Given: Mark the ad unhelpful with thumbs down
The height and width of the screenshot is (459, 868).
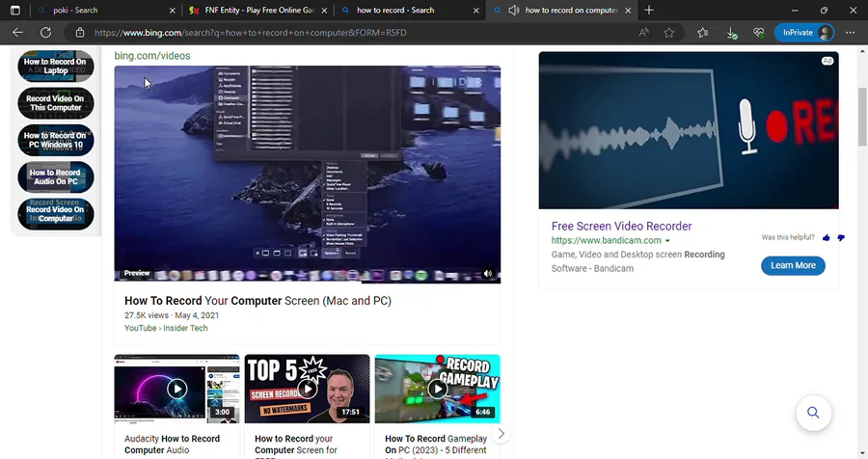Looking at the screenshot, I should (x=841, y=237).
